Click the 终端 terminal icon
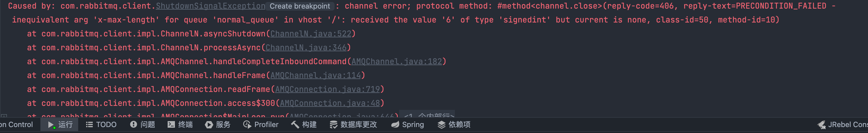The height and width of the screenshot is (133, 868). click(171, 125)
